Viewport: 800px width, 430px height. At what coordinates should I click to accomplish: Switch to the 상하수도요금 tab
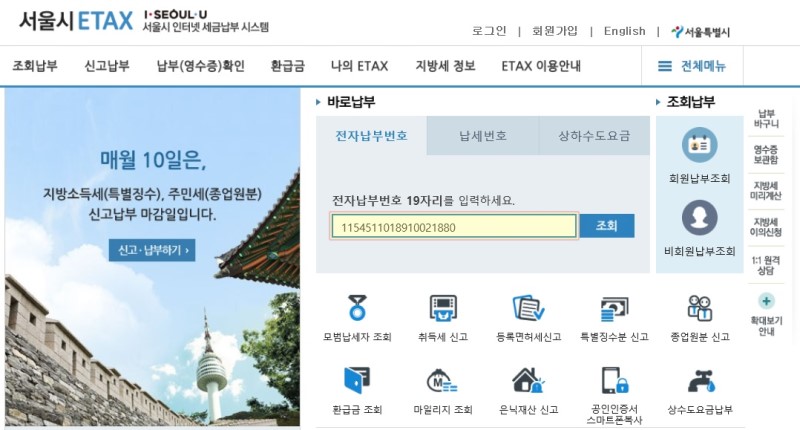click(x=594, y=136)
